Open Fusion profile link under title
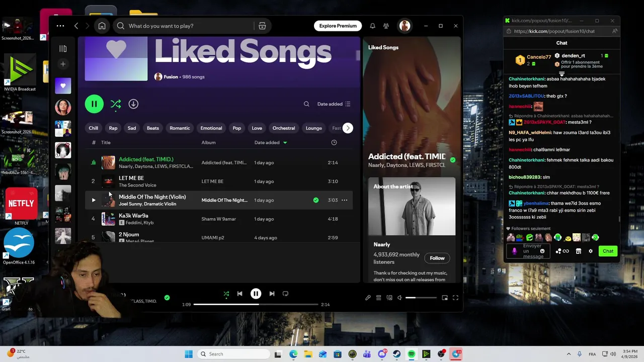 point(171,77)
